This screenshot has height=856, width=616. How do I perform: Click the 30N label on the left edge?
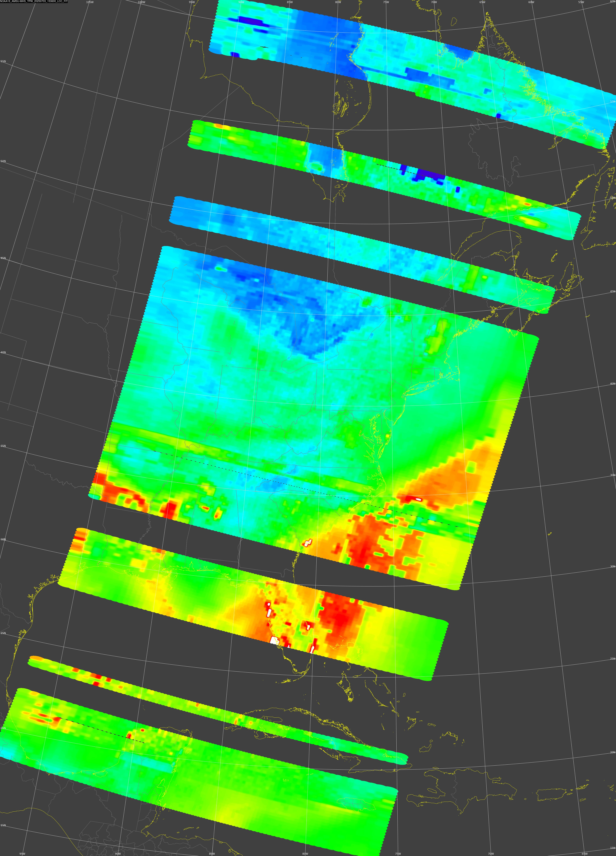[3, 539]
